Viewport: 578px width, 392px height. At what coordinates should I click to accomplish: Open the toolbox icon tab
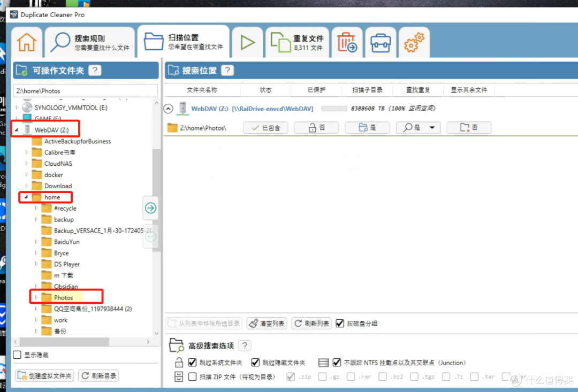coord(381,42)
